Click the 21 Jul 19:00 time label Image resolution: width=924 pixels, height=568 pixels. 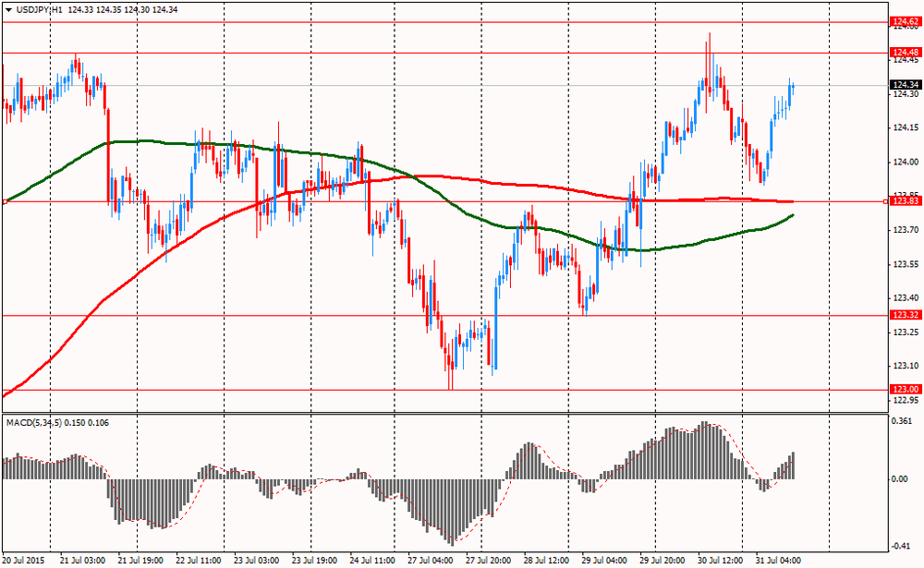click(x=140, y=561)
